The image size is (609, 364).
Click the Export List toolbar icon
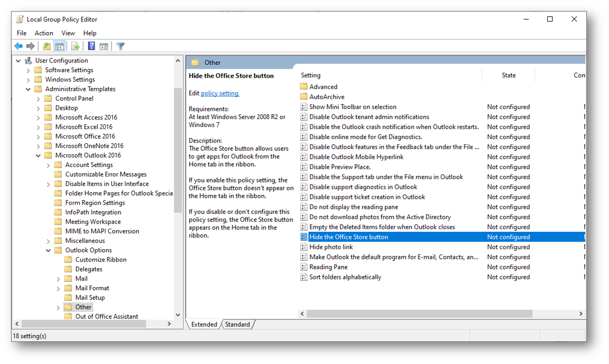[x=75, y=46]
